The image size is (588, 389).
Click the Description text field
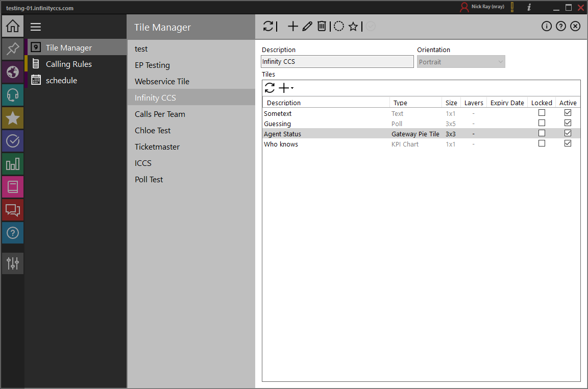(337, 62)
